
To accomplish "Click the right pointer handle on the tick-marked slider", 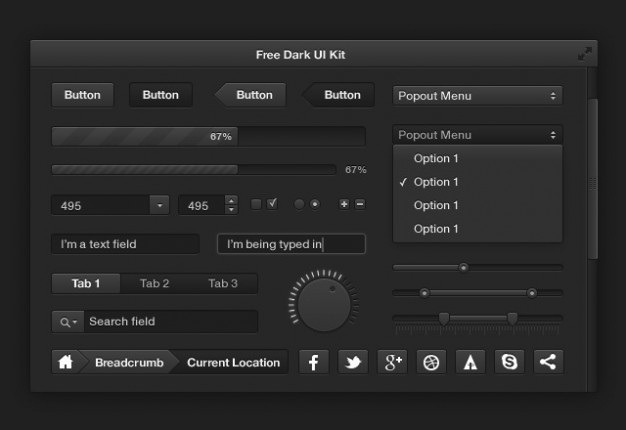I will click(512, 319).
